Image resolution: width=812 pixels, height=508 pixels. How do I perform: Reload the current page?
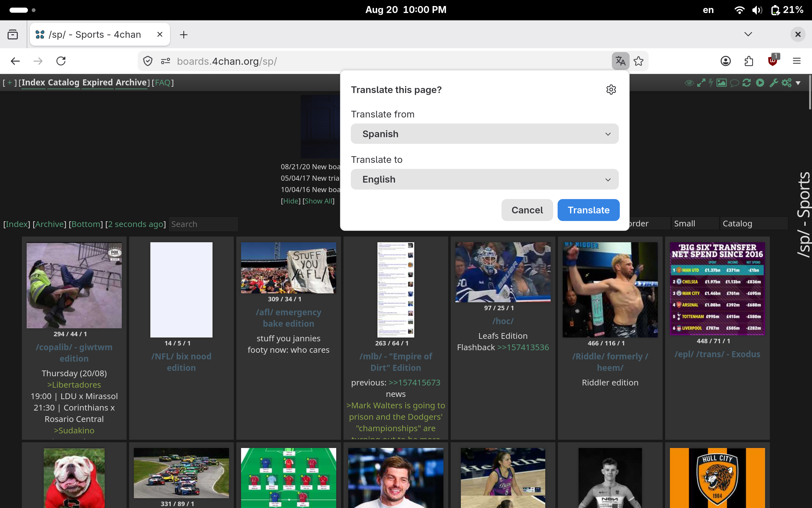pos(61,61)
